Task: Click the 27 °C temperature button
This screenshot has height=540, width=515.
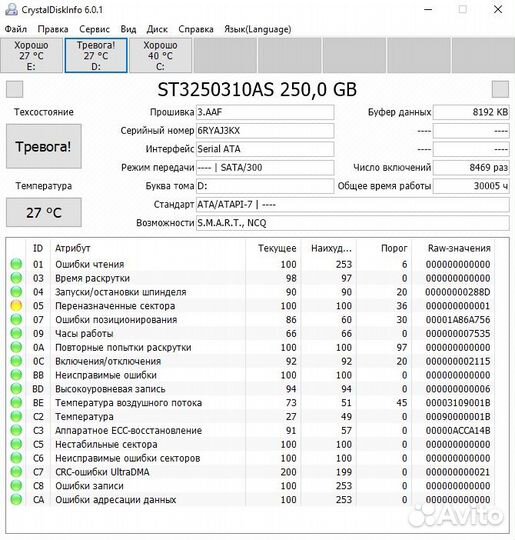Action: point(44,212)
